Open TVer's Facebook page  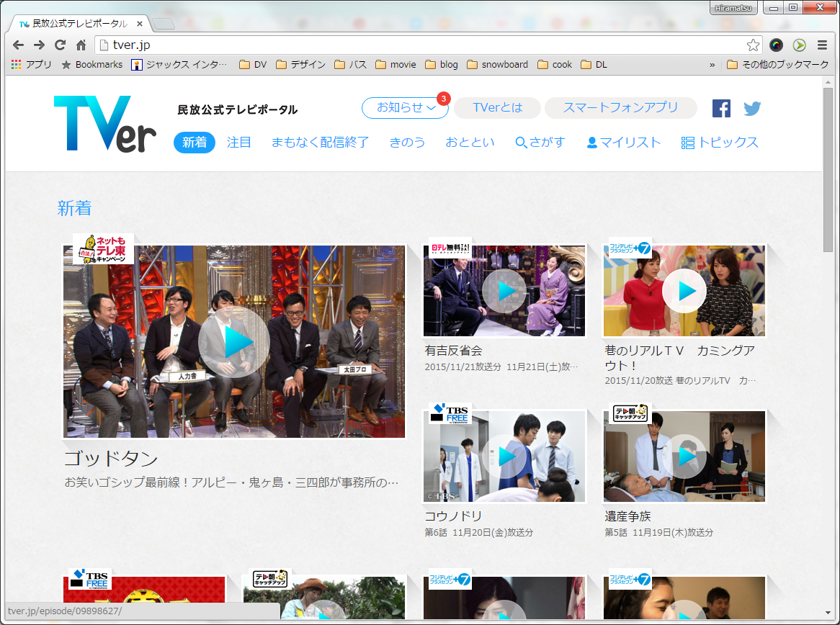coord(720,108)
